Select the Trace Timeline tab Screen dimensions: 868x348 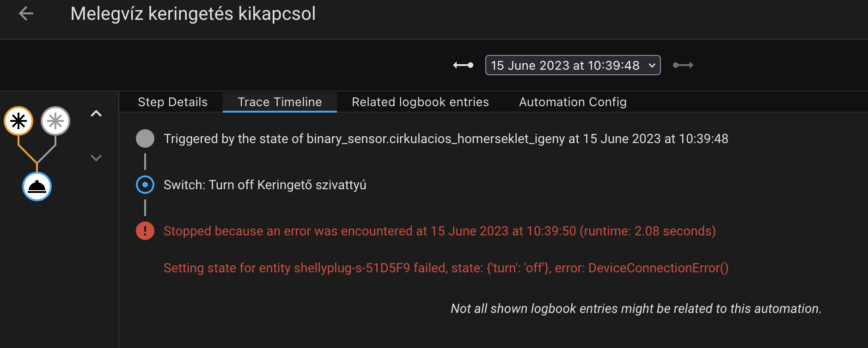point(280,102)
